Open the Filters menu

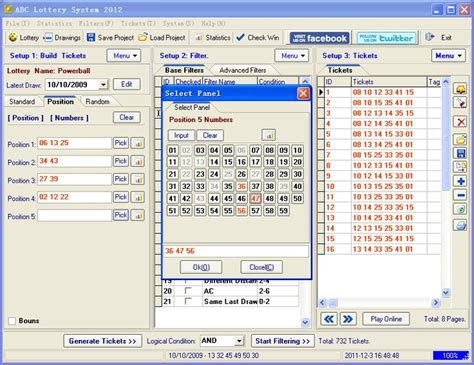96,23
